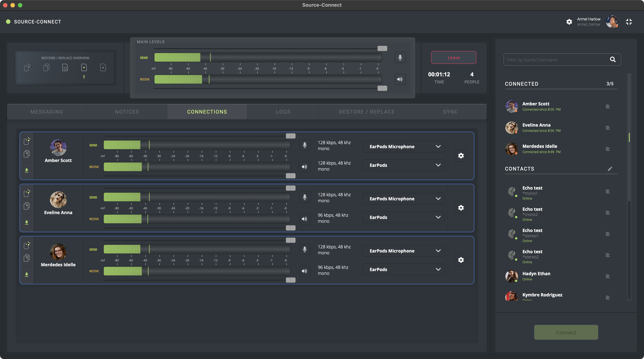Open the Logs tab
The width and height of the screenshot is (644, 359).
(283, 112)
